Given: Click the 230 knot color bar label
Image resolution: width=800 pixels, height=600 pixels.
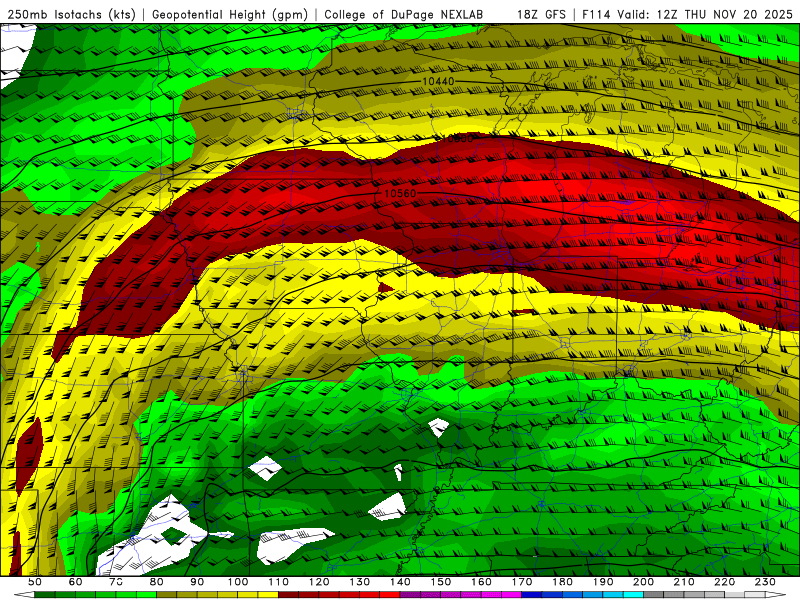Looking at the screenshot, I should (765, 582).
